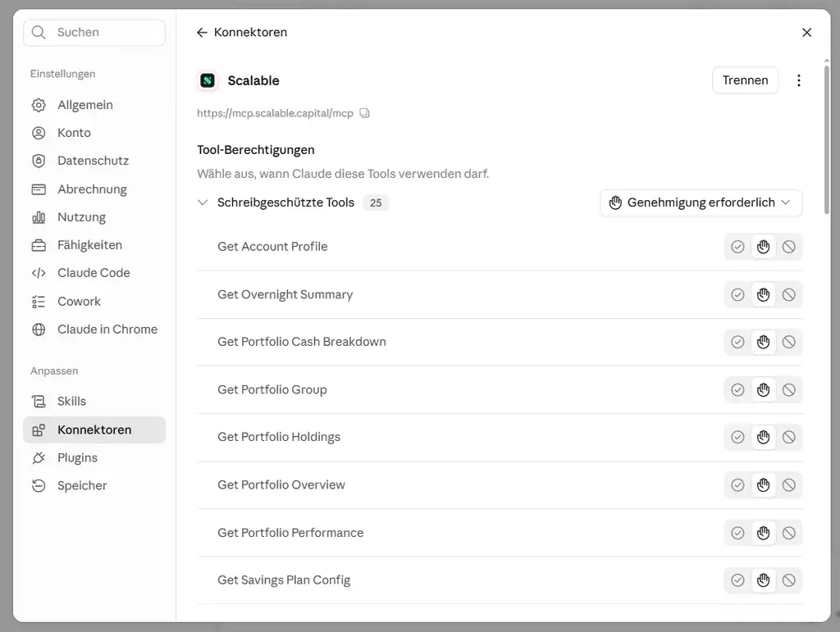
Task: Click the Get Portfolio Overview label
Action: click(x=281, y=484)
